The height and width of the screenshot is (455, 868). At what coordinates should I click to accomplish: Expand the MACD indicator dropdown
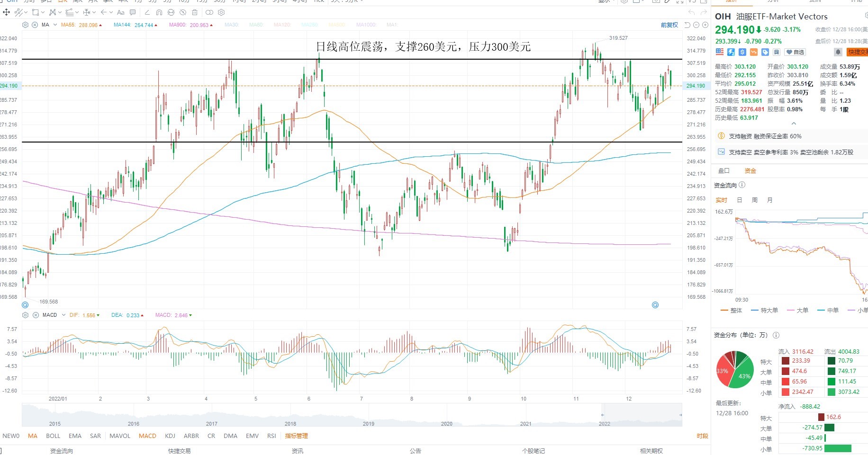tap(63, 315)
